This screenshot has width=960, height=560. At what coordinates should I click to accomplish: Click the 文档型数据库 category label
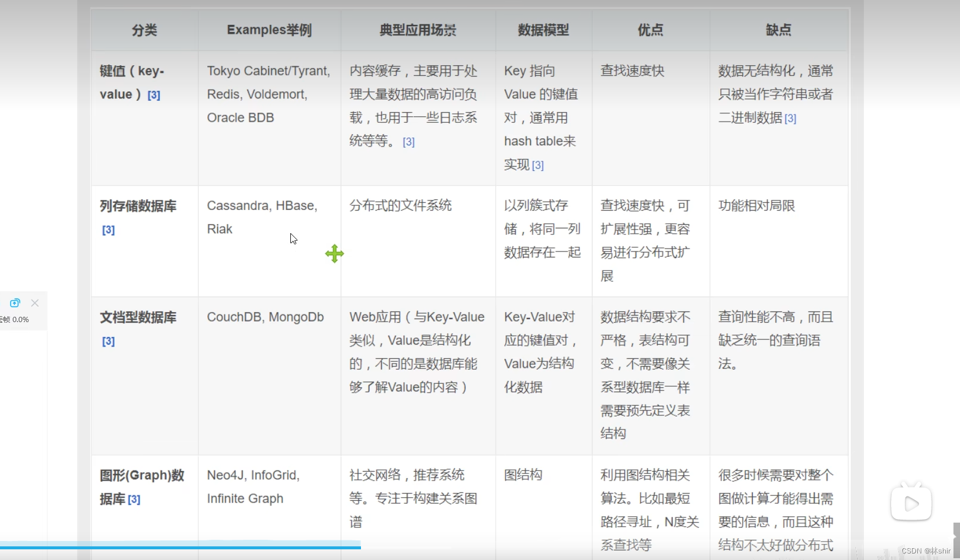point(138,318)
